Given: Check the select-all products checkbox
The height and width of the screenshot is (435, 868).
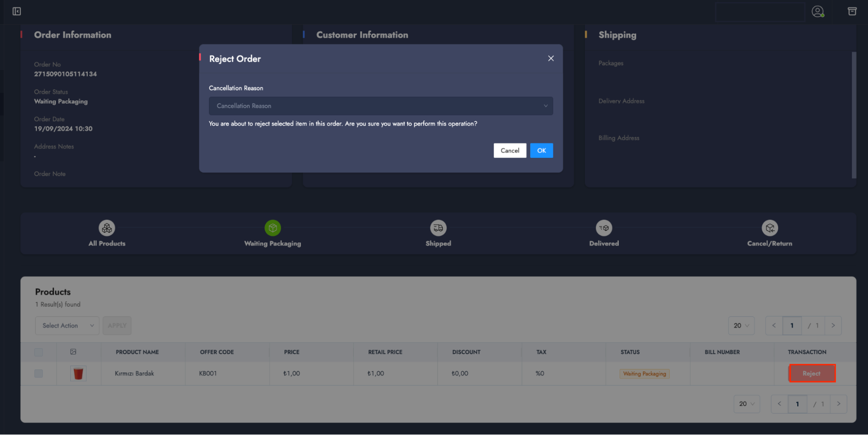Looking at the screenshot, I should (39, 352).
